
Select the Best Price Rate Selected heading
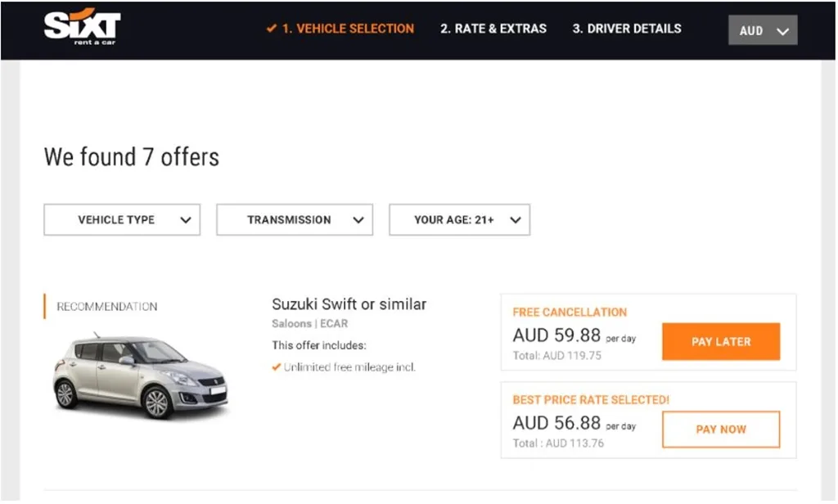click(591, 400)
